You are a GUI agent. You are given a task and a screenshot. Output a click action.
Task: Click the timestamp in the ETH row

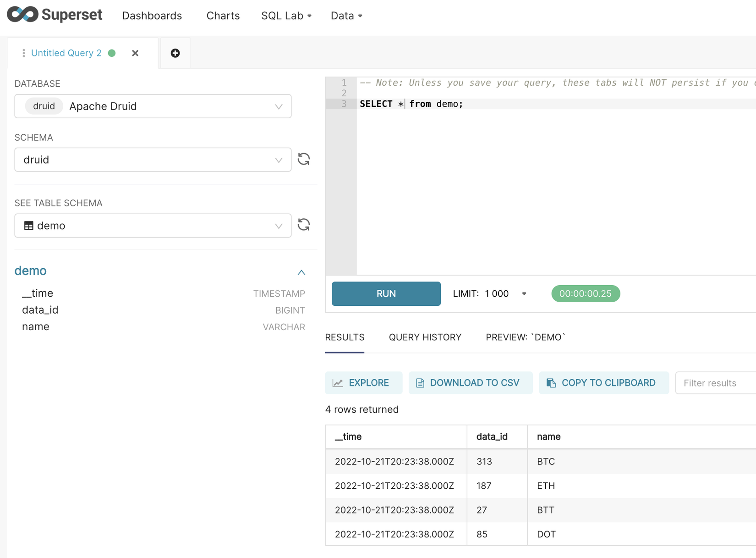[x=394, y=486]
